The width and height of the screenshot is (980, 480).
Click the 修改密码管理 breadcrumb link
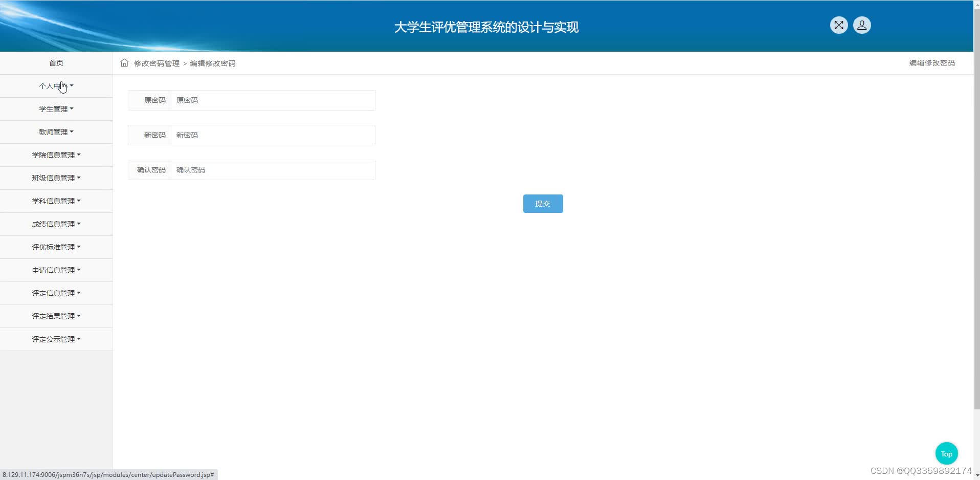coord(157,63)
